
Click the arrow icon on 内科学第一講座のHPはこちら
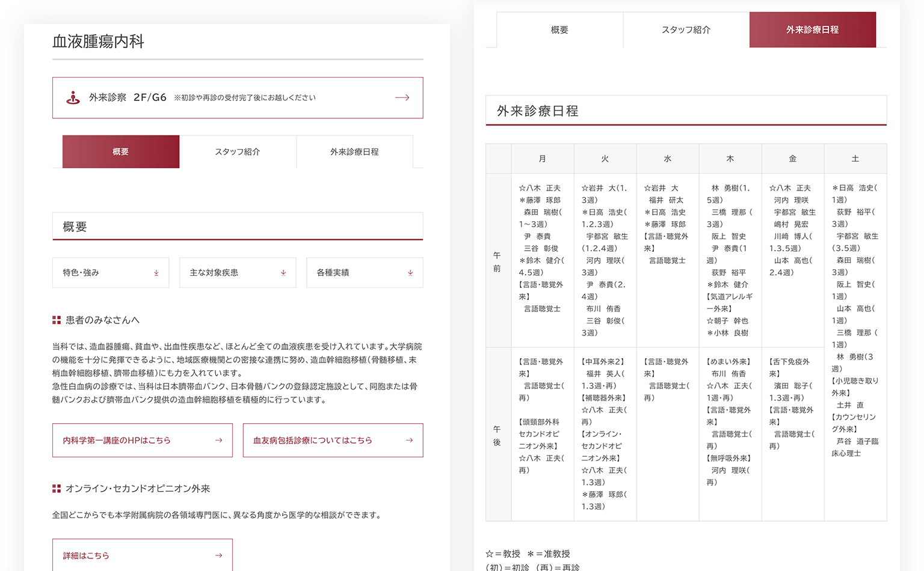tap(219, 441)
